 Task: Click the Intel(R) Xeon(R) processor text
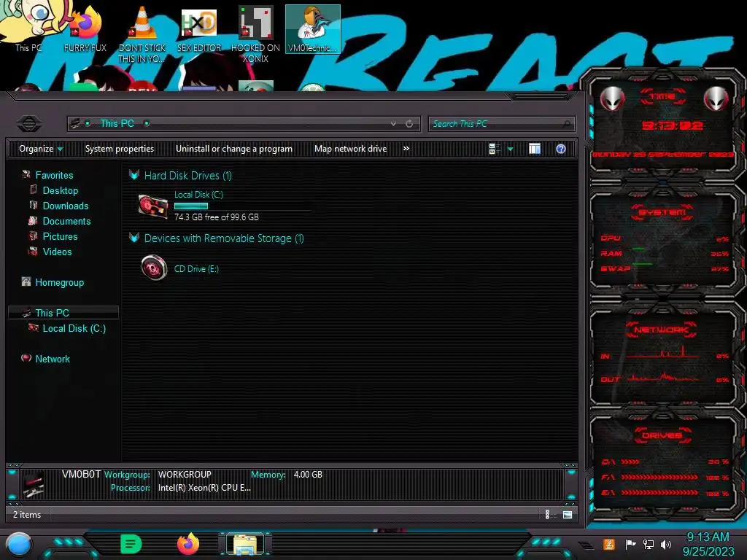204,488
